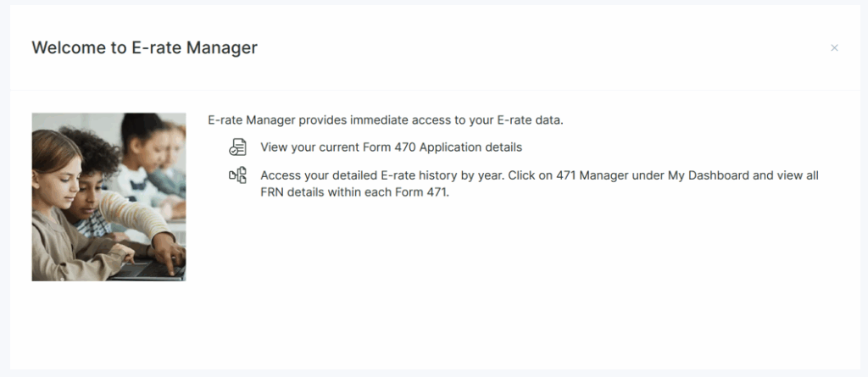Click the "Welcome to E-rate Manager" heading

[x=144, y=48]
